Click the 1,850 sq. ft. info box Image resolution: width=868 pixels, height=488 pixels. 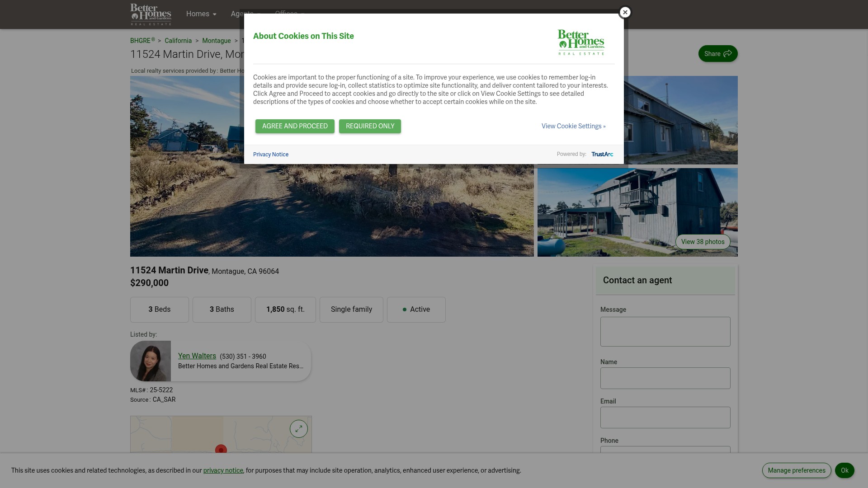click(x=285, y=310)
